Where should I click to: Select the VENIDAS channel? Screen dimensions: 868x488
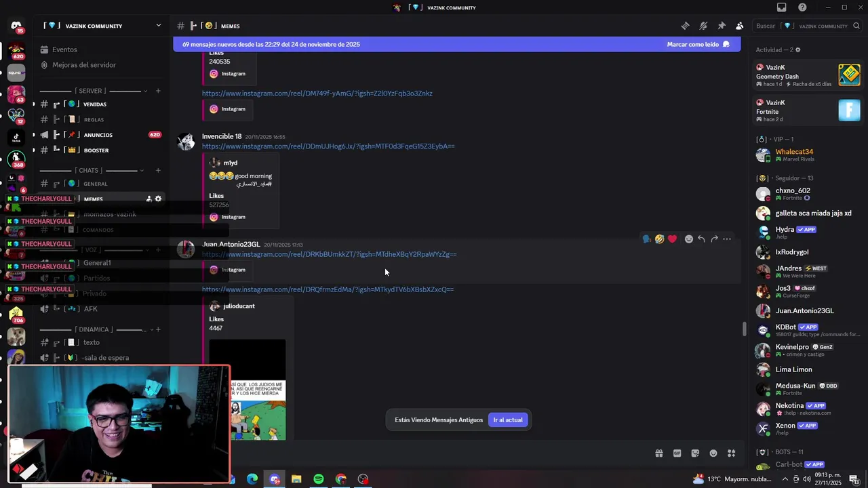[x=102, y=104]
